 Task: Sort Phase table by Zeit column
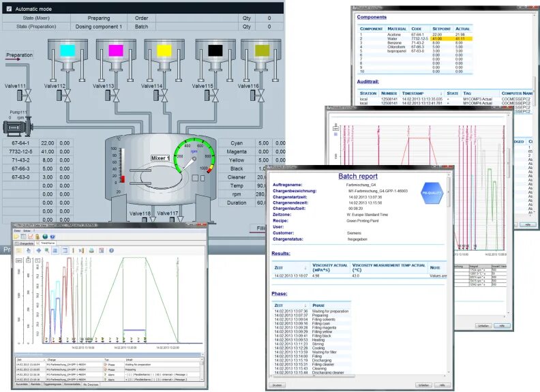[x=290, y=305]
